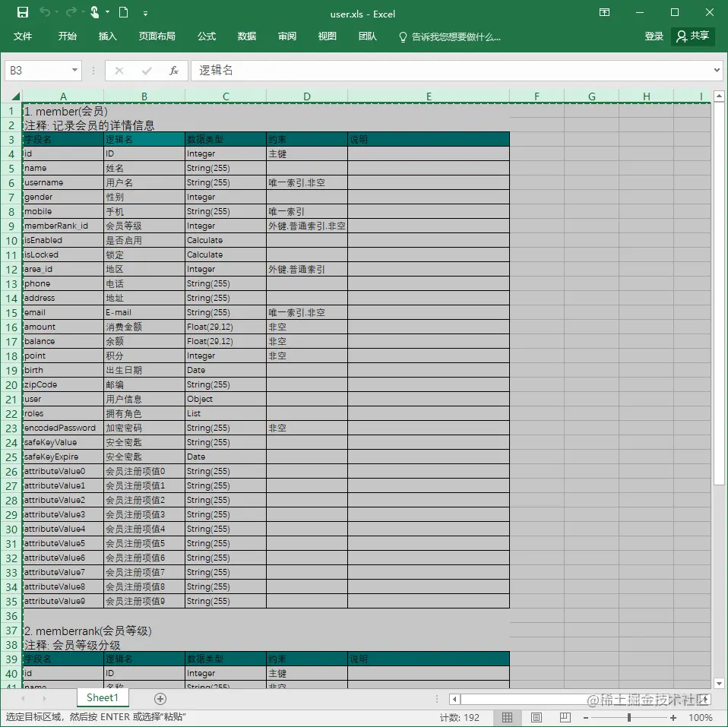Open Insert Function fx dialog
This screenshot has height=727, width=728.
point(174,71)
